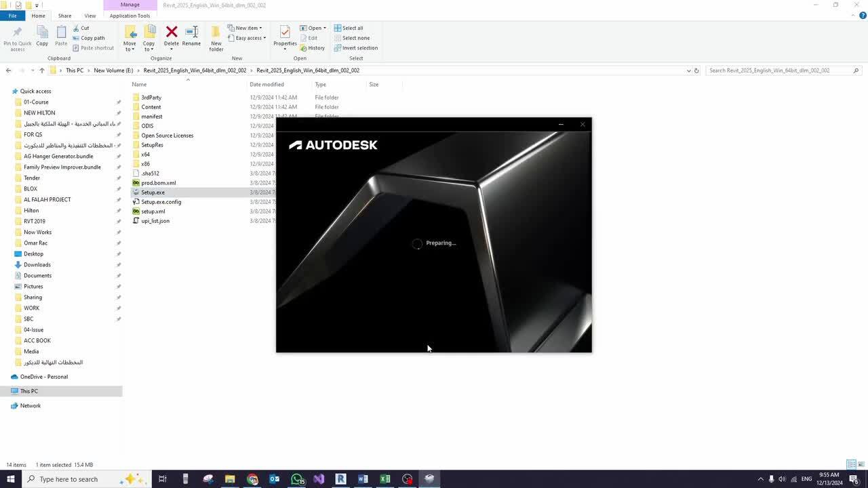This screenshot has height=488, width=868.
Task: Click the Delete icon in ribbon
Action: pos(172,35)
